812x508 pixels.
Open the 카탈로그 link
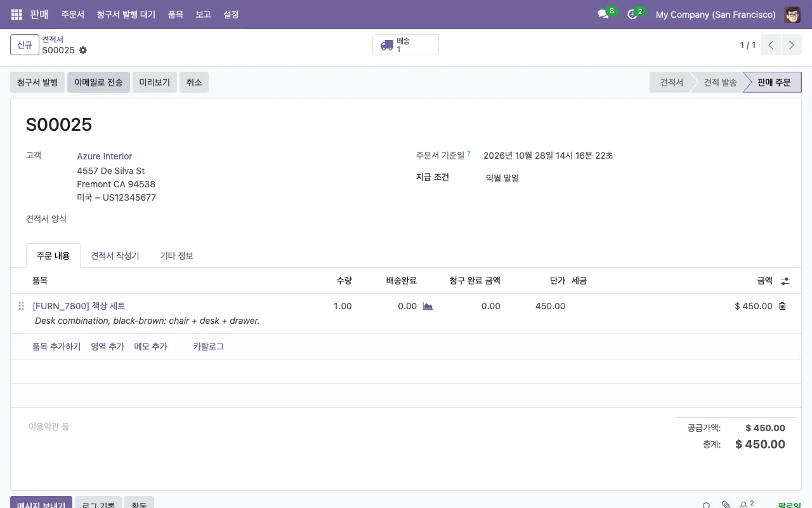click(x=209, y=347)
